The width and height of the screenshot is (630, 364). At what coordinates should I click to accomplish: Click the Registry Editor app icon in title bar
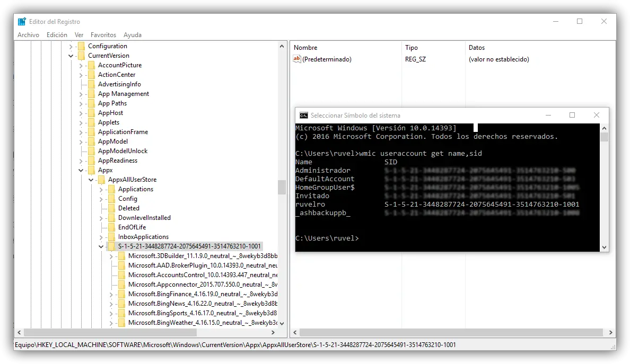click(22, 22)
